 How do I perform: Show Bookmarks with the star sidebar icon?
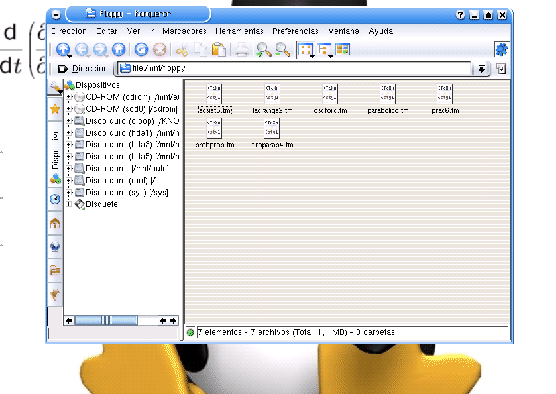tap(55, 109)
